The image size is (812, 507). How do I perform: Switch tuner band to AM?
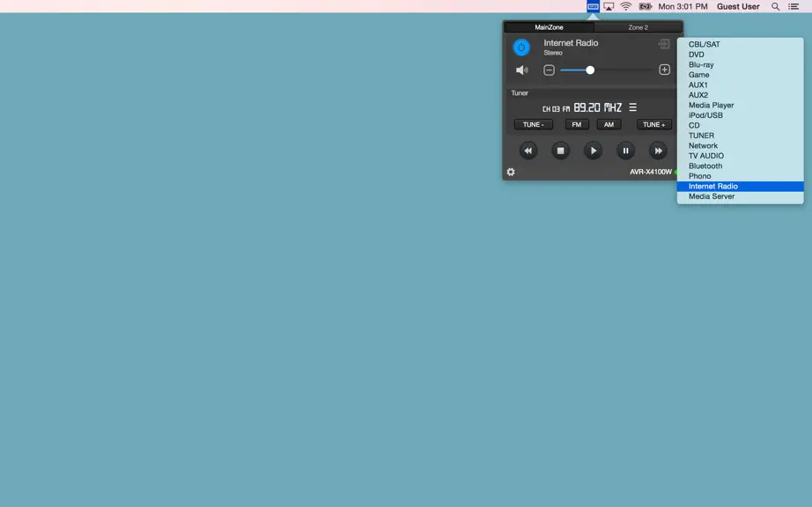point(609,125)
